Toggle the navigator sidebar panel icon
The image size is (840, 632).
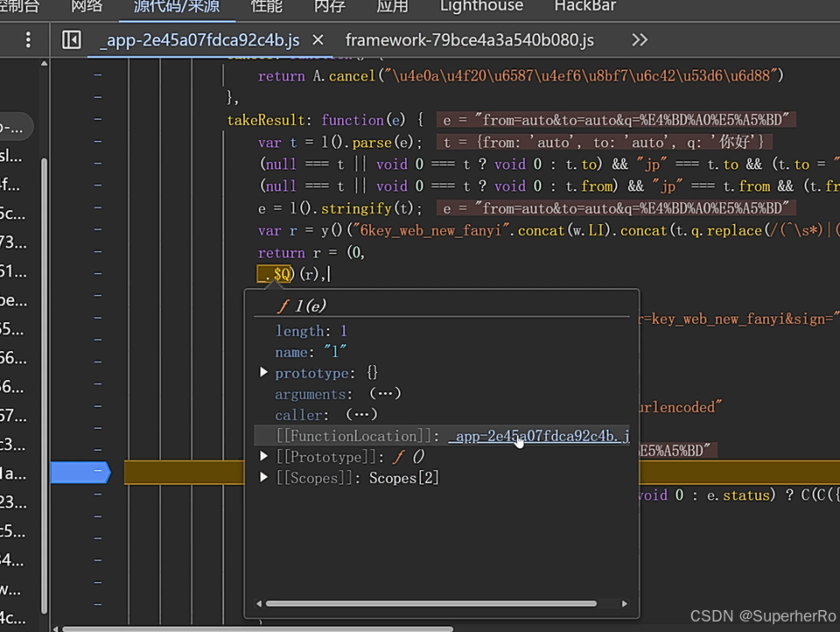point(71,39)
